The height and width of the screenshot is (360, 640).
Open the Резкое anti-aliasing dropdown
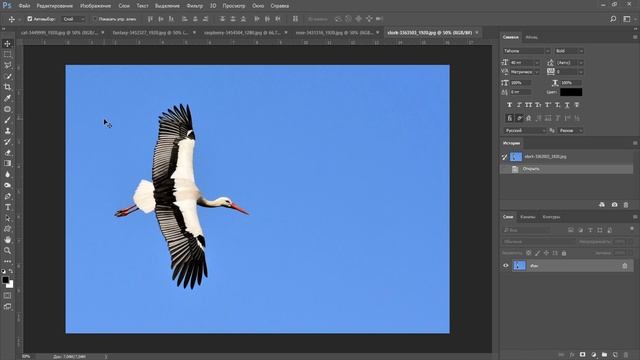coord(571,131)
